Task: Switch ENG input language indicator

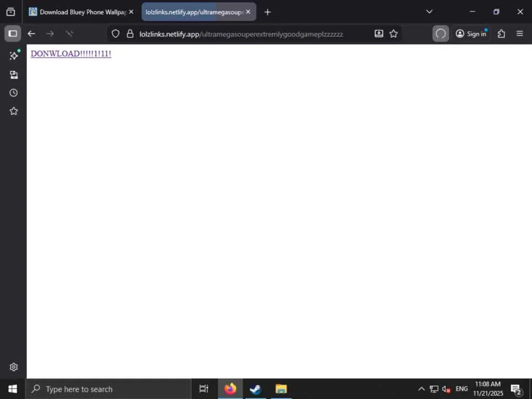Action: pyautogui.click(x=461, y=389)
